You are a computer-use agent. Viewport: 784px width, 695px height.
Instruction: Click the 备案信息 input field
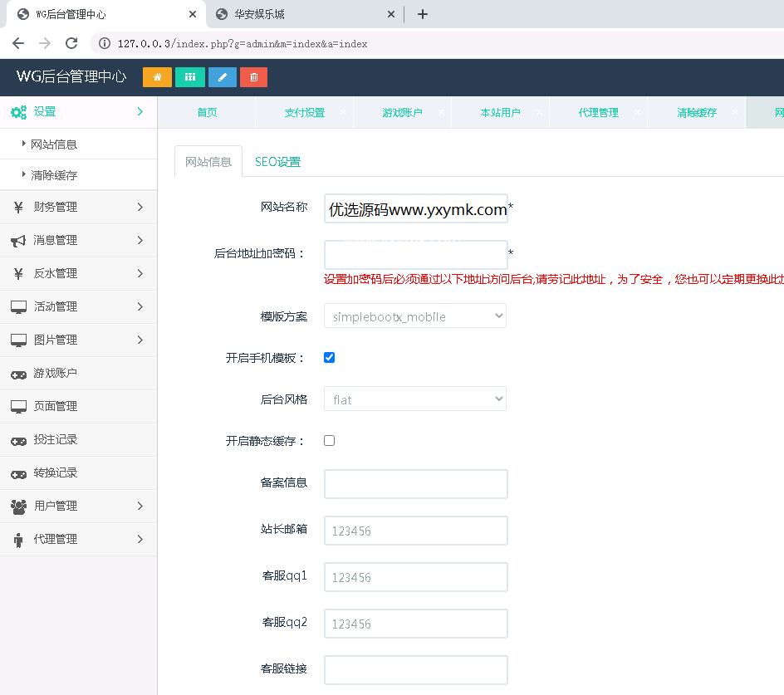click(x=416, y=484)
